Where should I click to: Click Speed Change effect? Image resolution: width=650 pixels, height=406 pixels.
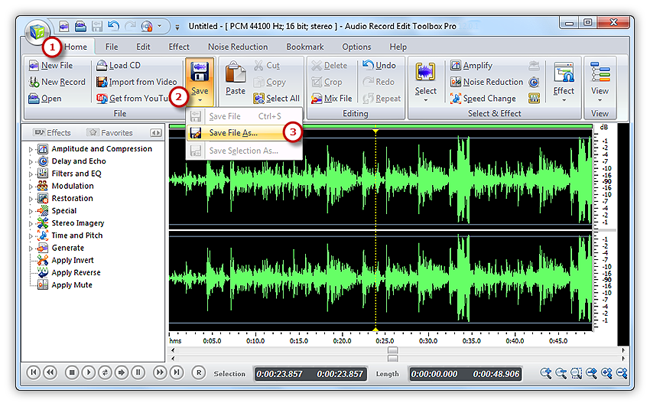(483, 99)
